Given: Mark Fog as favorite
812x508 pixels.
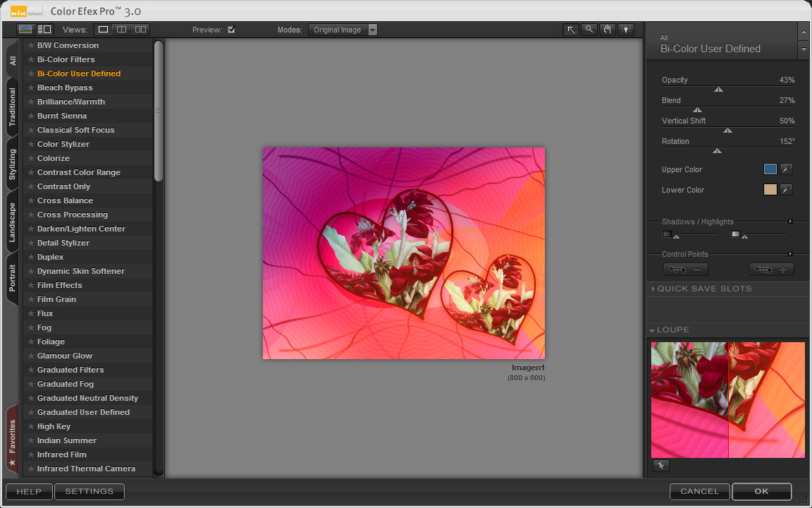Looking at the screenshot, I should (x=31, y=327).
